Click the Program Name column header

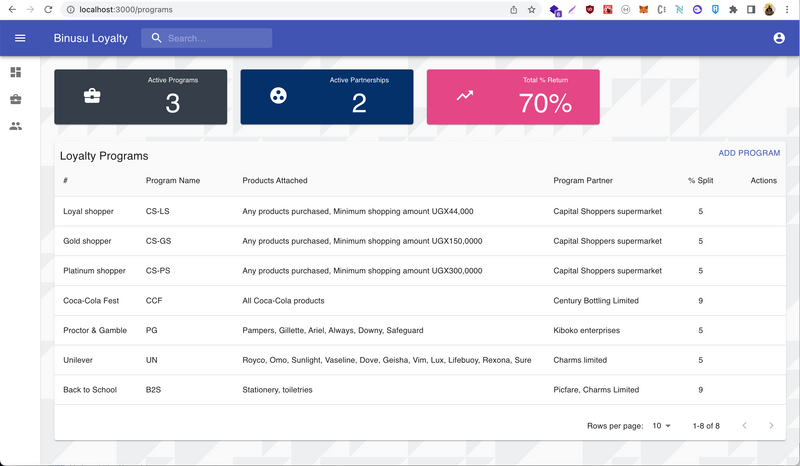point(173,181)
